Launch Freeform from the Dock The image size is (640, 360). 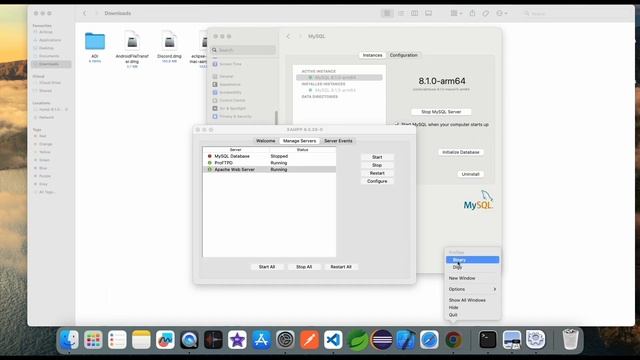(x=165, y=340)
